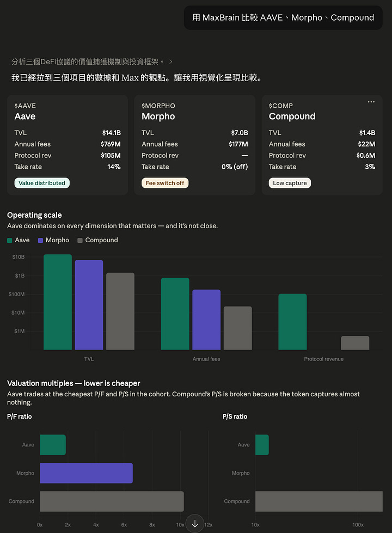Viewport: 392px width, 533px height.
Task: Click Compound take rate value 3%
Action: point(370,167)
